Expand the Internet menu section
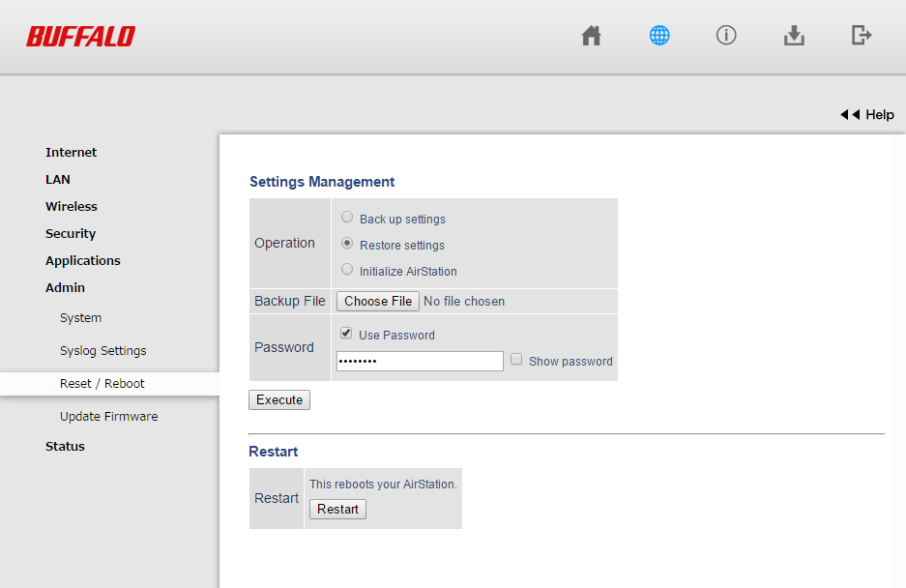Viewport: 906px width, 588px height. click(72, 152)
